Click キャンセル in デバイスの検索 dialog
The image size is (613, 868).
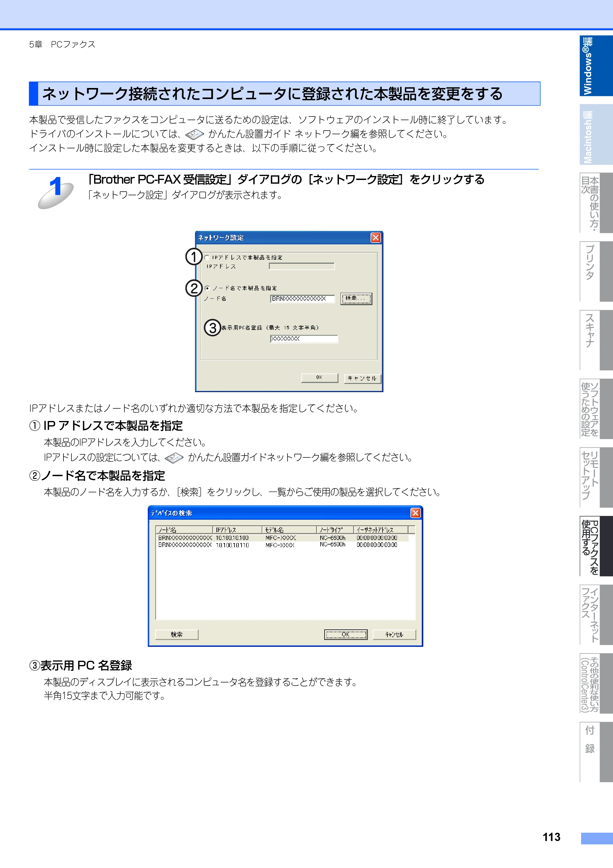click(394, 634)
